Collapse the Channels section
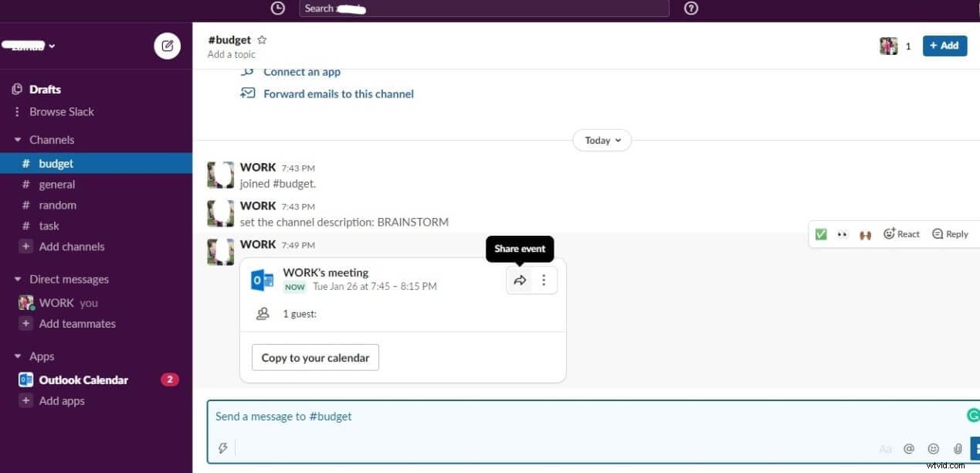The image size is (980, 473). [x=17, y=139]
